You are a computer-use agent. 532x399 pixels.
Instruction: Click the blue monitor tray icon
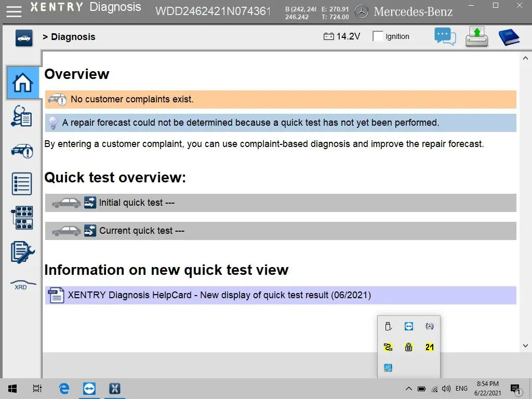point(388,368)
